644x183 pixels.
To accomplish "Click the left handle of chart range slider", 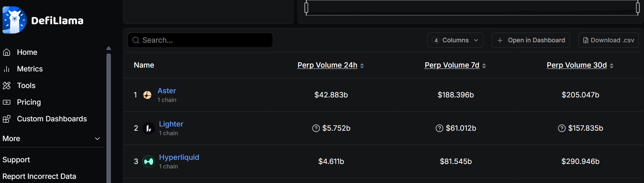I will pos(306,8).
